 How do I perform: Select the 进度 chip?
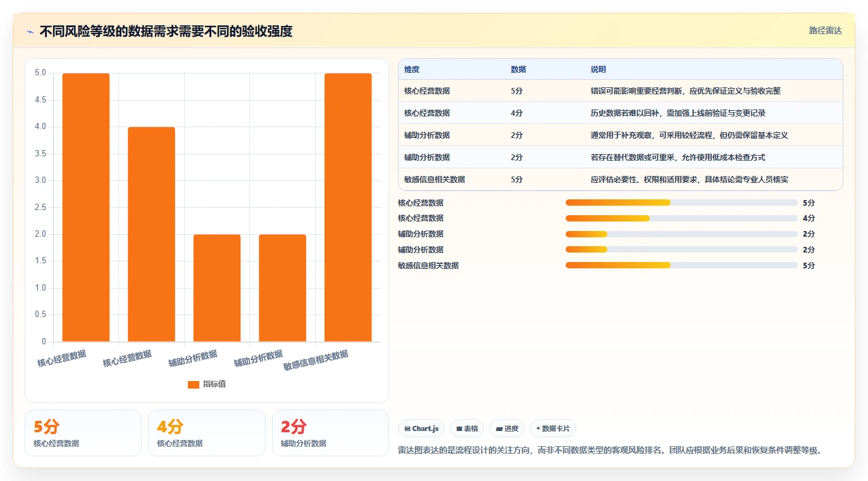tap(507, 428)
